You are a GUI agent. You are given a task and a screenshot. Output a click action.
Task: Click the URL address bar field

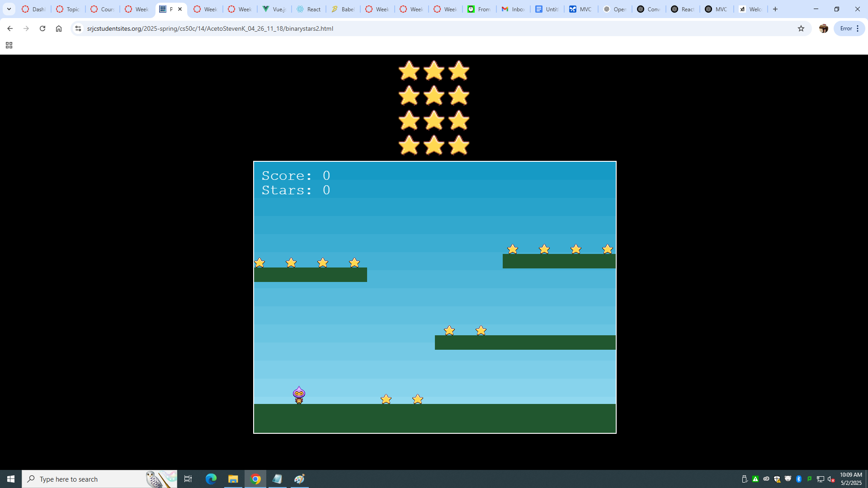point(407,28)
